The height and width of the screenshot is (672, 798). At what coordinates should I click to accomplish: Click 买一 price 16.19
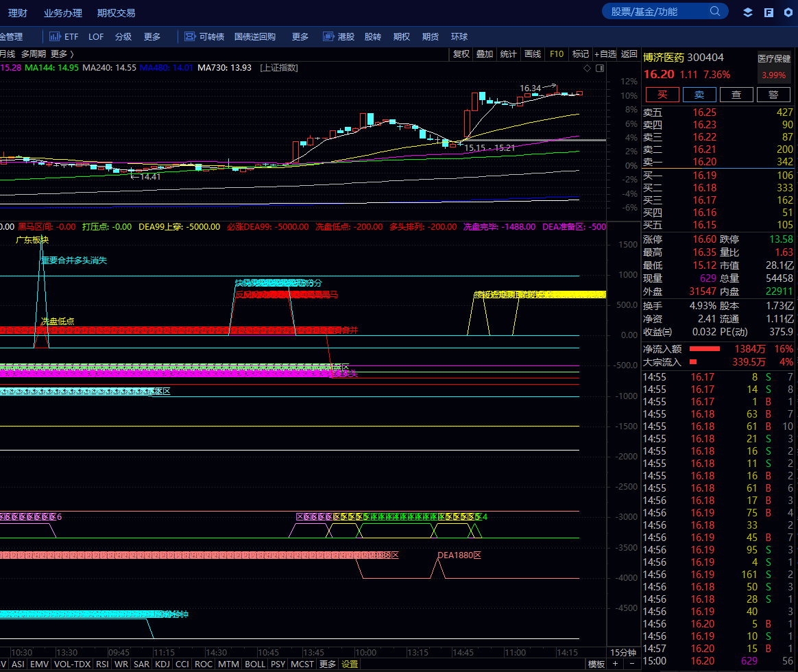pos(704,176)
